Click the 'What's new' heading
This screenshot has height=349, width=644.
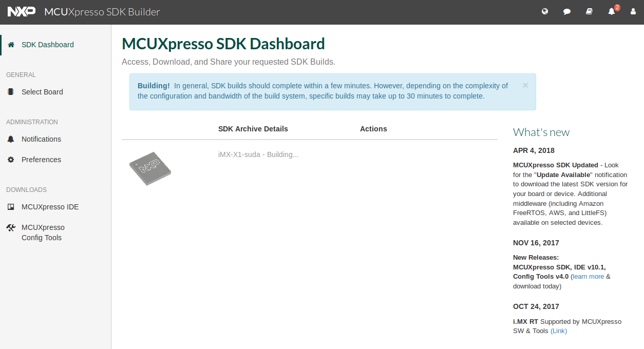(x=541, y=132)
